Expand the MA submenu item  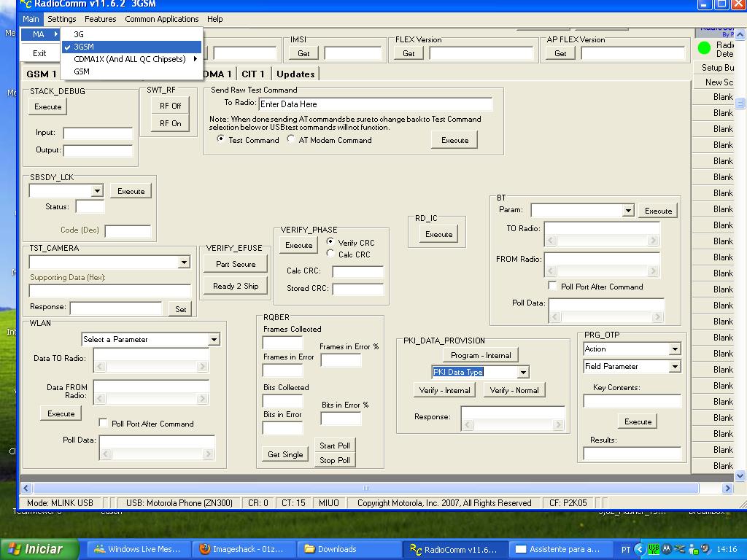(x=39, y=34)
